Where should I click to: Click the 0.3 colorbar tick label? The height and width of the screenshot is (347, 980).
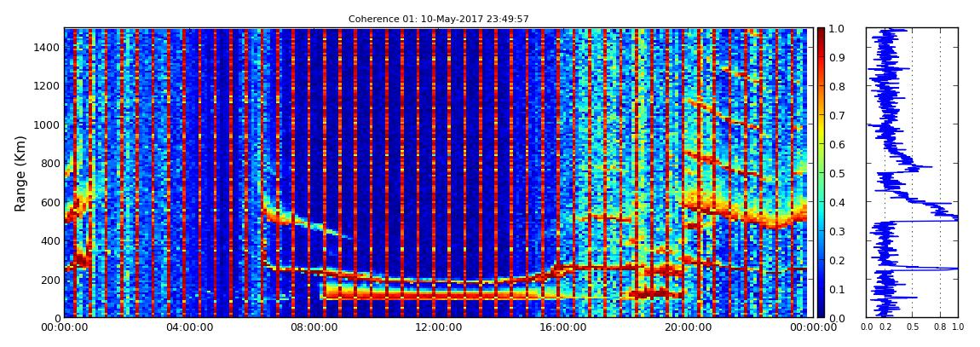pos(836,231)
